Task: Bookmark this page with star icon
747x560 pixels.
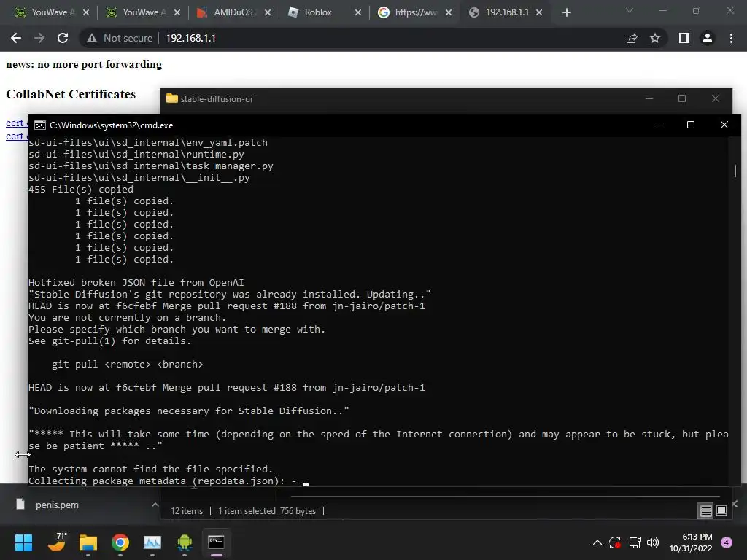Action: tap(655, 38)
